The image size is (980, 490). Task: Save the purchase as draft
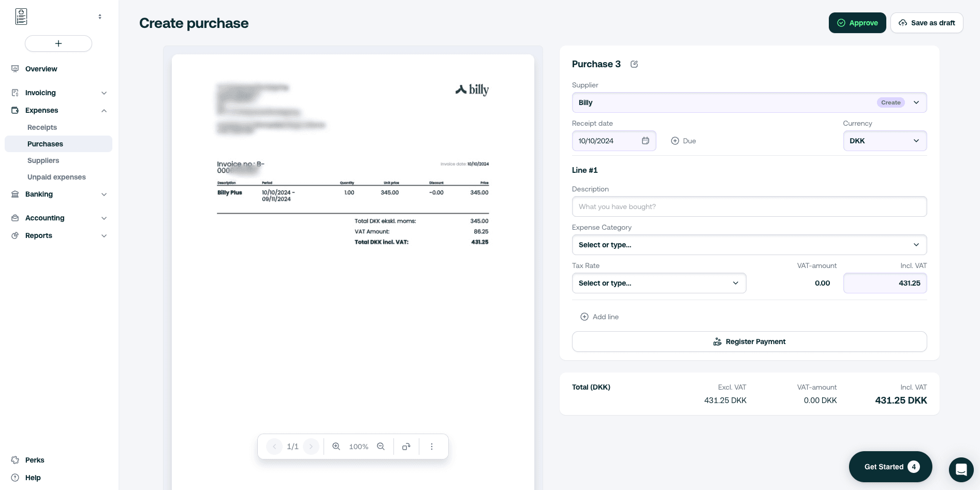(x=927, y=23)
